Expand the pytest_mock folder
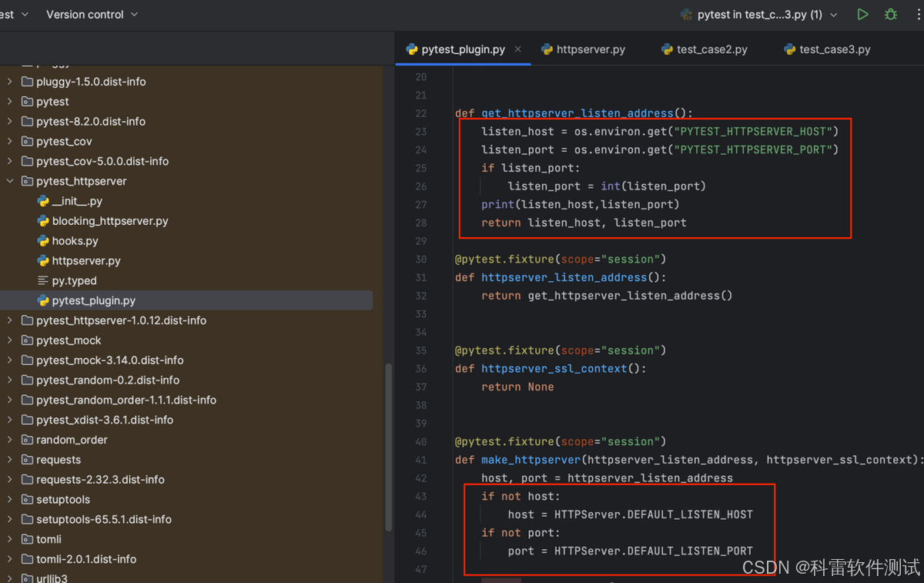The height and width of the screenshot is (583, 924). [x=10, y=340]
